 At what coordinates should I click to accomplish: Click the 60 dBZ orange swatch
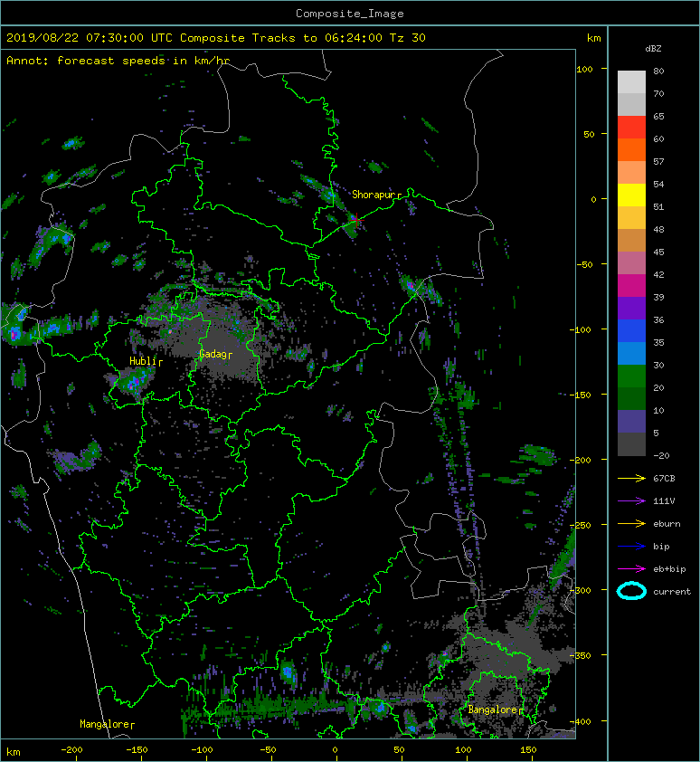pos(631,149)
